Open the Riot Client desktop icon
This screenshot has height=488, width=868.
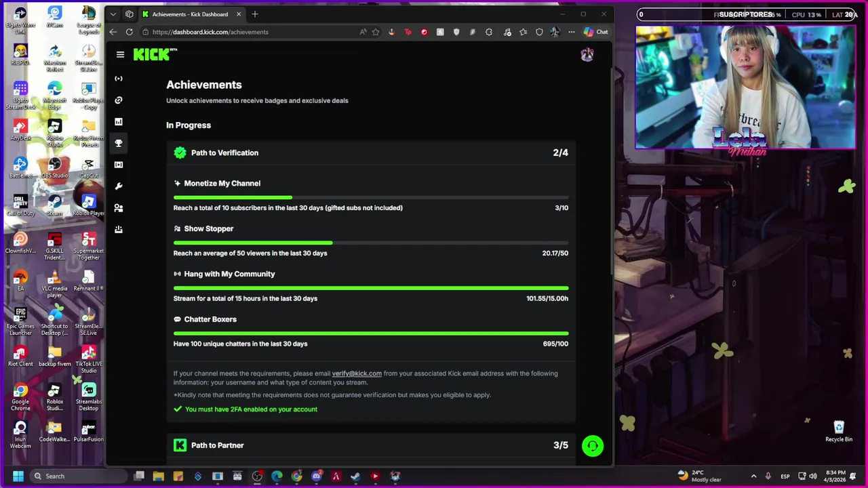coord(20,357)
